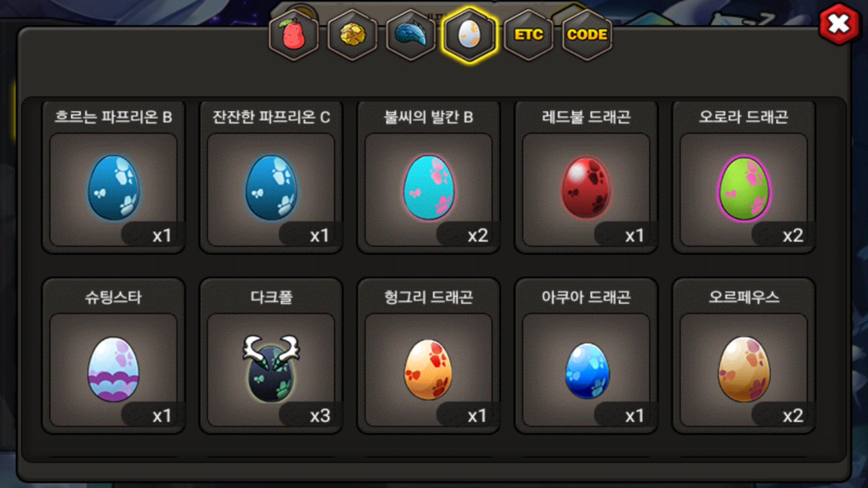Image resolution: width=868 pixels, height=488 pixels.
Task: Select the tan 오르페우스 egg
Action: (744, 369)
